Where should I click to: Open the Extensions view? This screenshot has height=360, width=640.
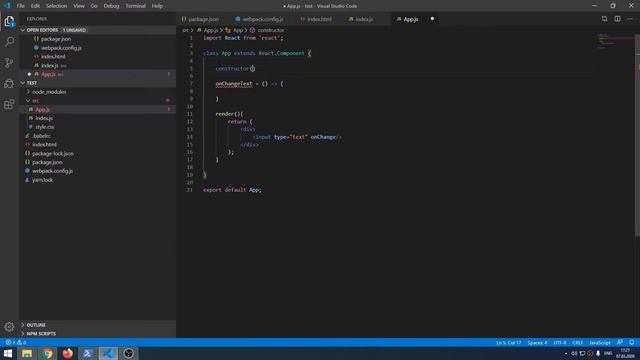click(x=9, y=104)
